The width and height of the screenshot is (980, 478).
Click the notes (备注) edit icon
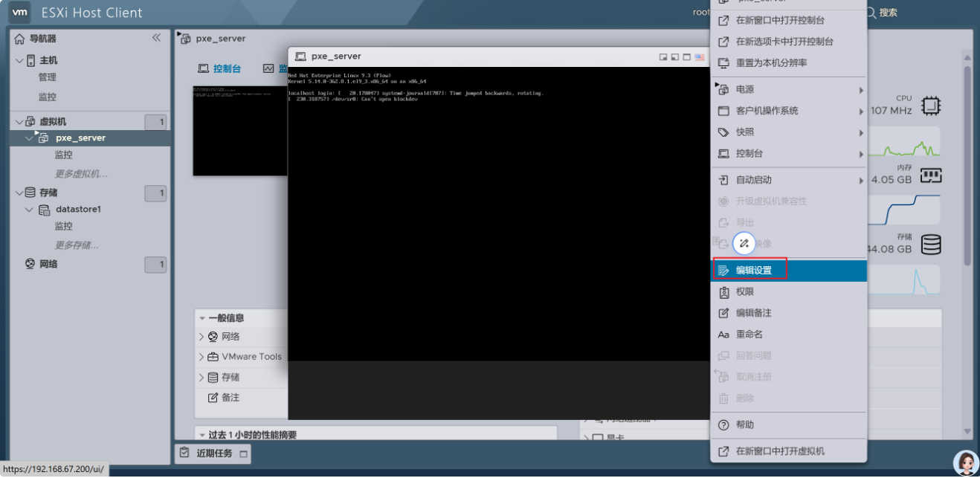click(213, 398)
